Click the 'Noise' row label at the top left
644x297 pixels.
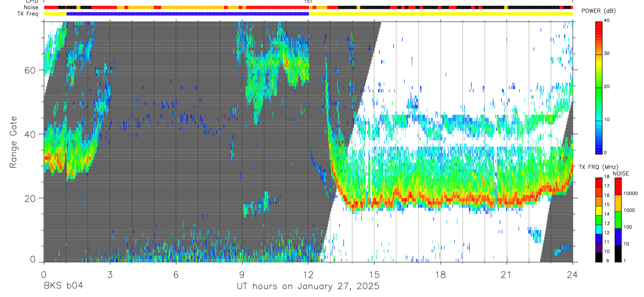31,8
